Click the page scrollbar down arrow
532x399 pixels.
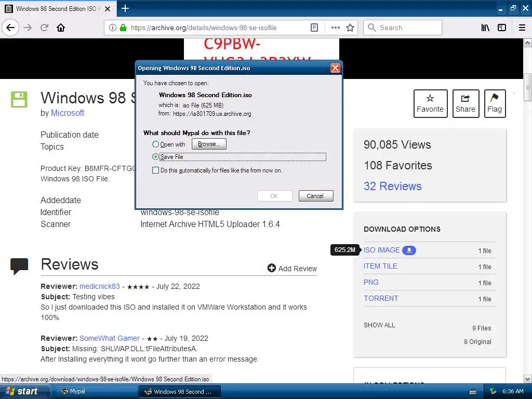pyautogui.click(x=527, y=379)
